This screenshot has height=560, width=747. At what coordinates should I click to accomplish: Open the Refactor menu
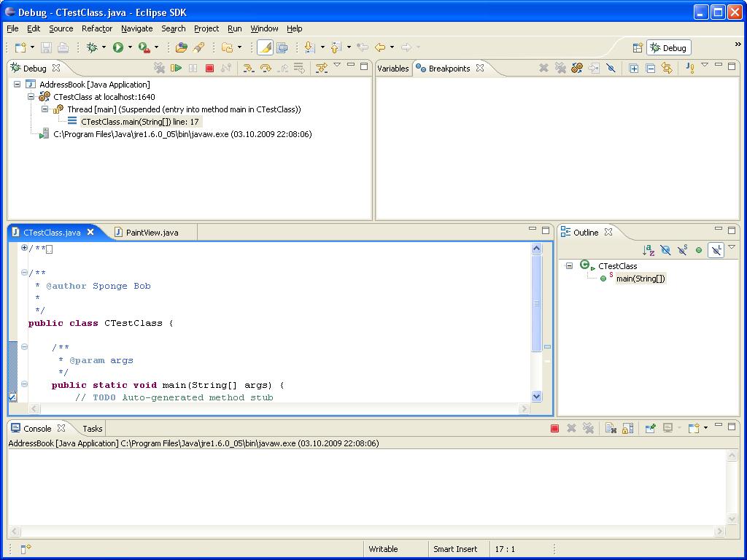point(97,28)
